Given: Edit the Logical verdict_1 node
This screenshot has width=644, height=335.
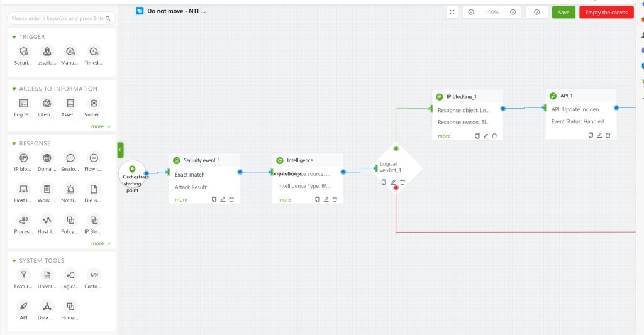Looking at the screenshot, I should coord(393,182).
